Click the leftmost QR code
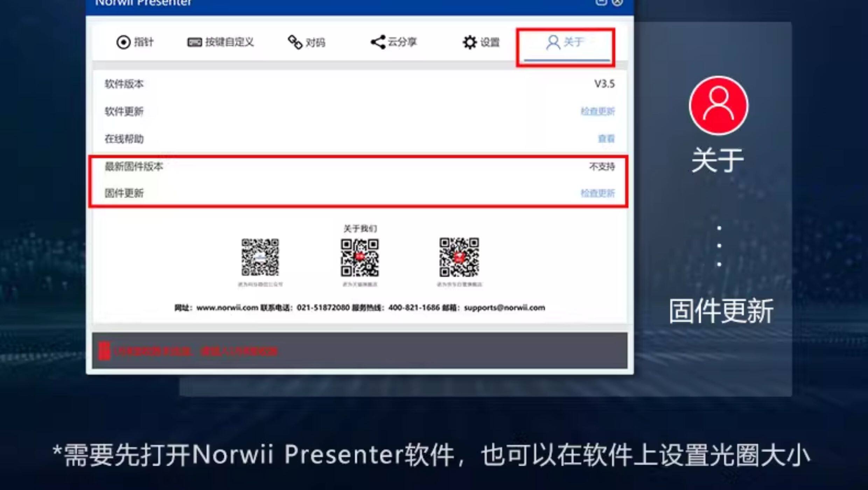 tap(260, 257)
